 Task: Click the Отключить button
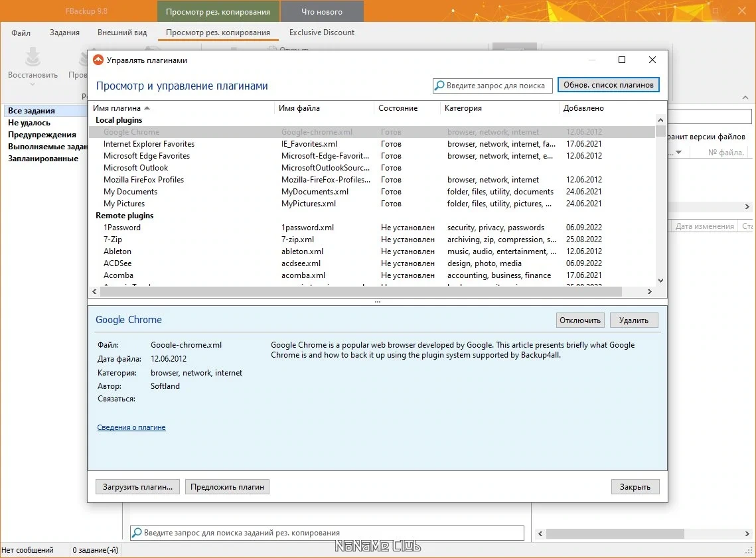click(580, 320)
